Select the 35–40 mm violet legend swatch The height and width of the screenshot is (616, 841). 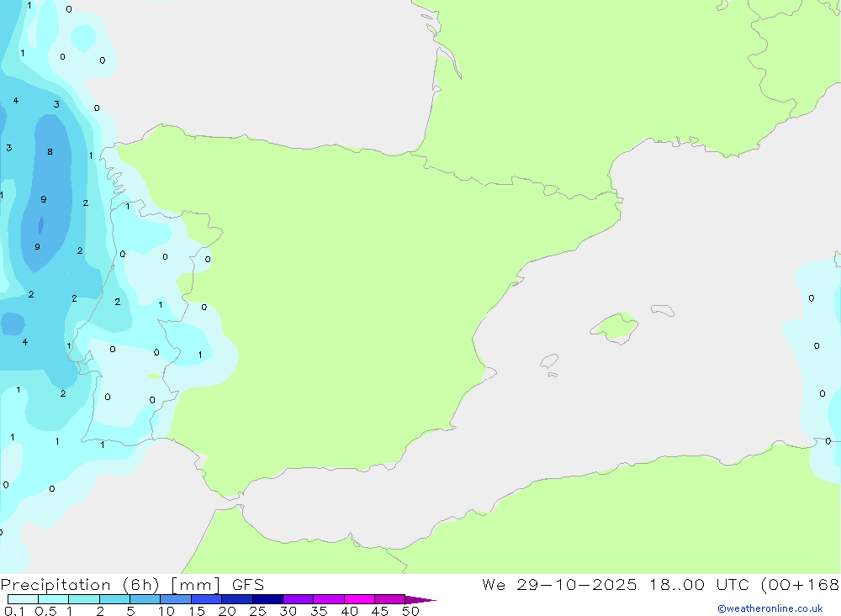click(329, 599)
